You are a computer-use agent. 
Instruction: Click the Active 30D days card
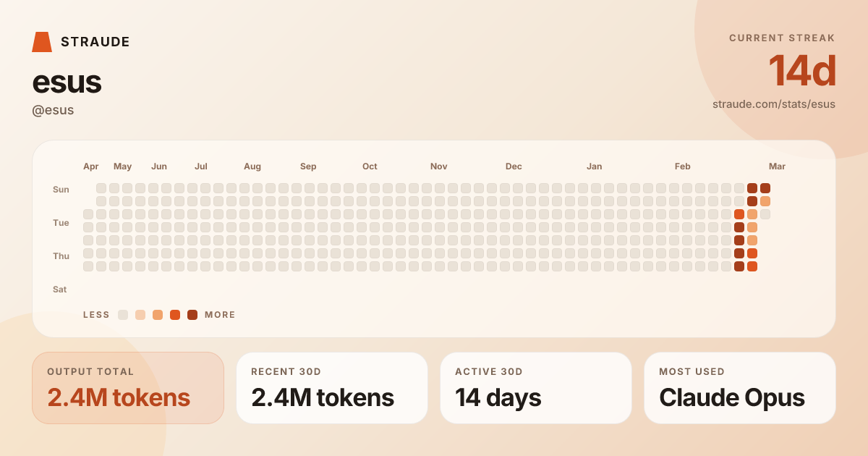[x=536, y=388]
